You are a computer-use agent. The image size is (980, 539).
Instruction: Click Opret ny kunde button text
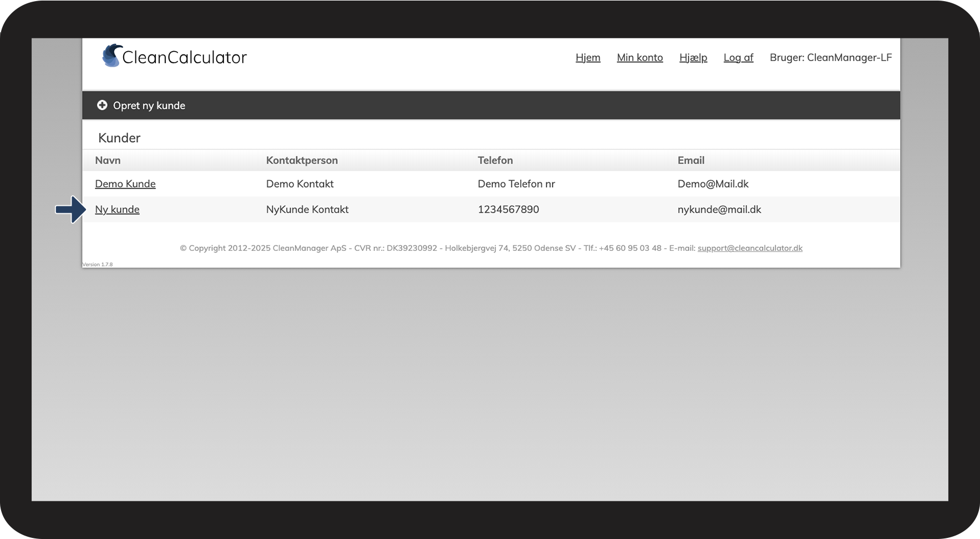[x=149, y=105]
